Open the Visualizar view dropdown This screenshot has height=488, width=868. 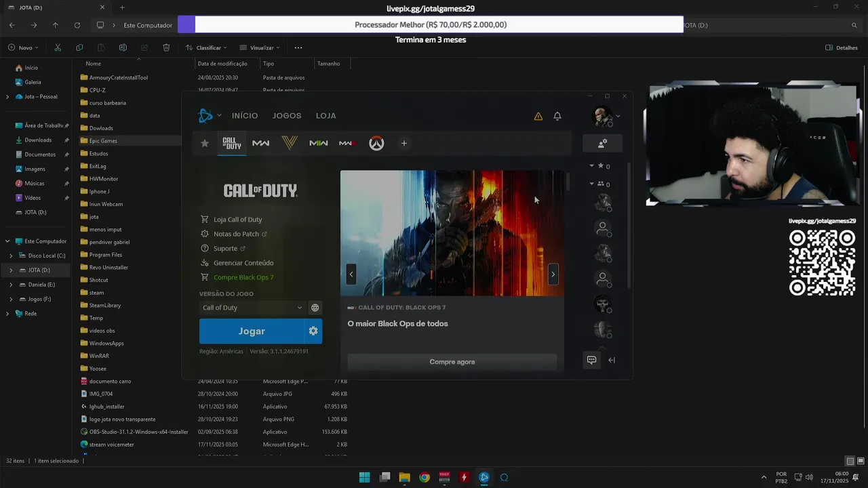tap(260, 47)
